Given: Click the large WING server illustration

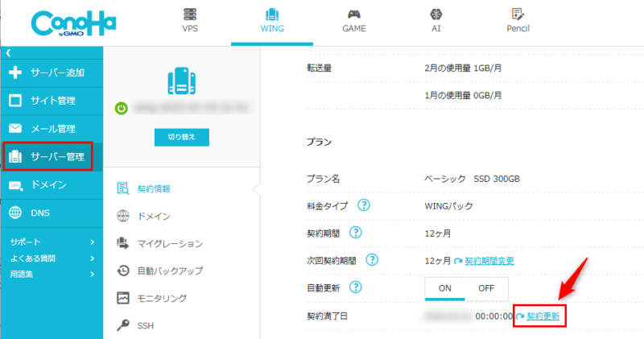Looking at the screenshot, I should pos(182,81).
